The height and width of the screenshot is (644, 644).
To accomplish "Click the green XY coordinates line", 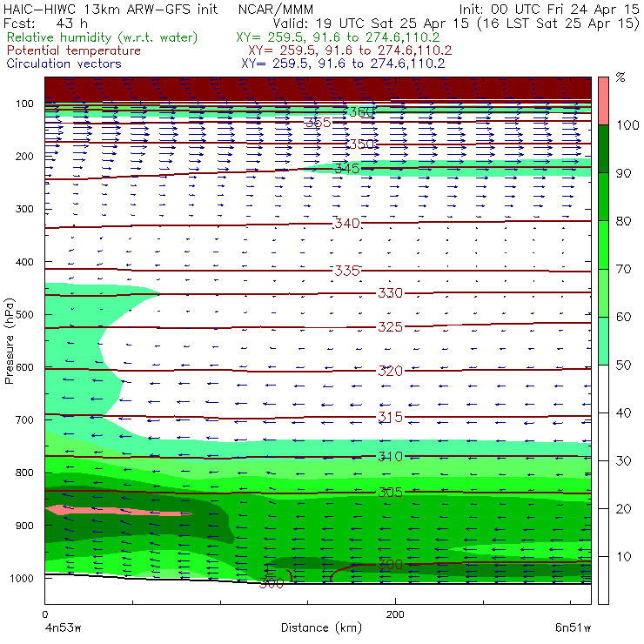I will pyautogui.click(x=338, y=37).
